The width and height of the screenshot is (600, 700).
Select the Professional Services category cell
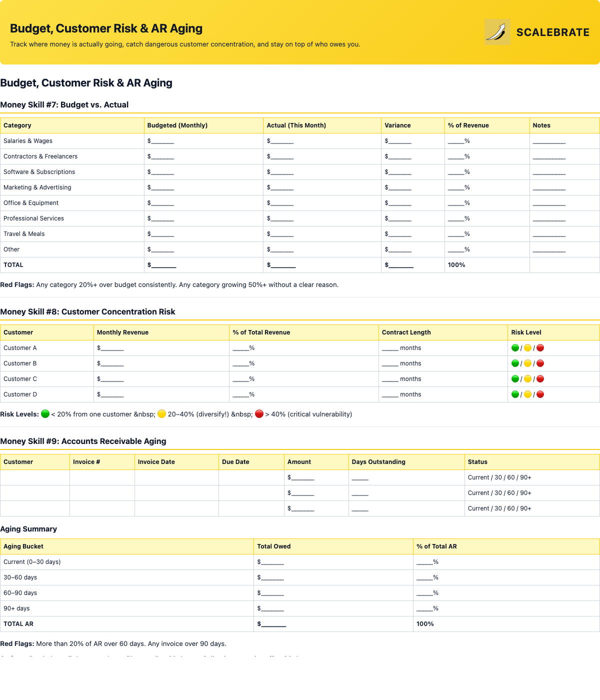(x=72, y=218)
